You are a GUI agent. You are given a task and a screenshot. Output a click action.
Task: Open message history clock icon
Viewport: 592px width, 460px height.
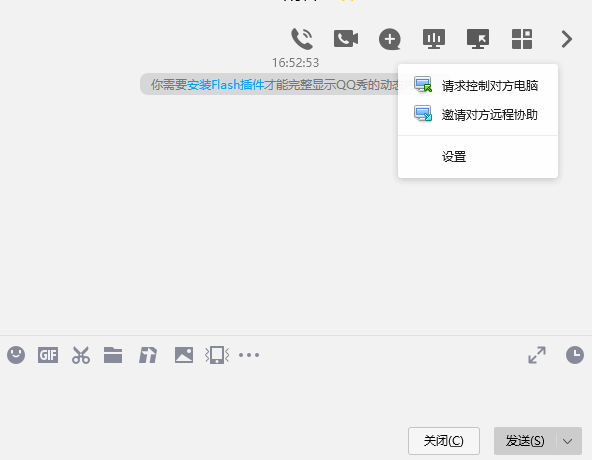point(575,355)
